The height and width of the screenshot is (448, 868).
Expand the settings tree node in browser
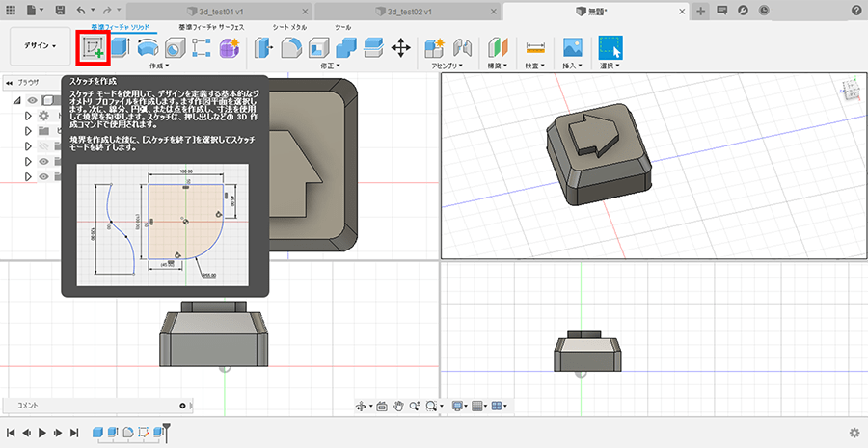pyautogui.click(x=28, y=116)
